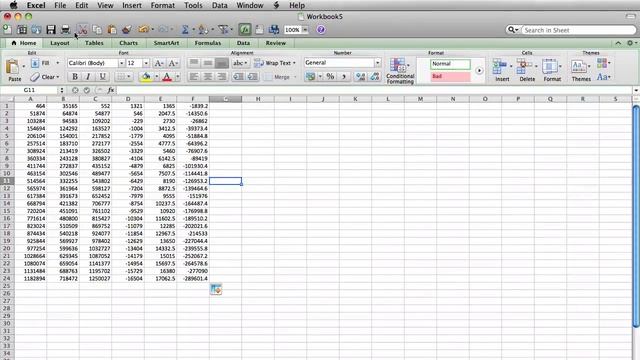Click the Filter funnel icon
640x360 pixels.
223,29
